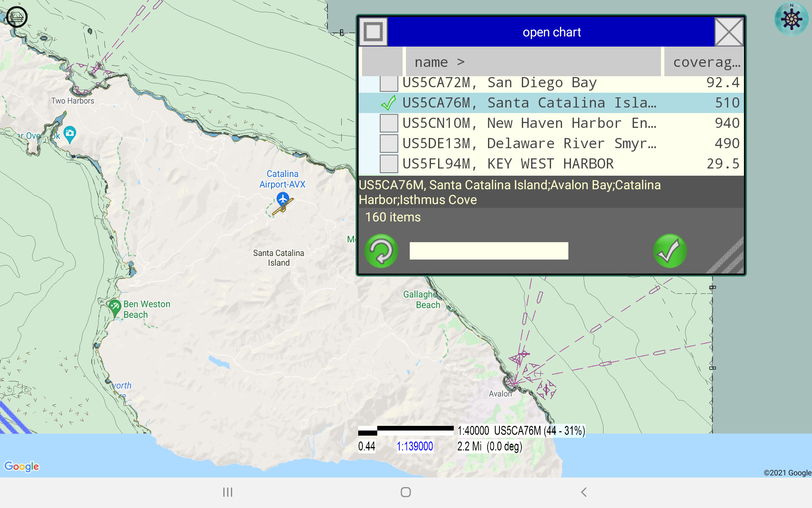Click the Avalon map label
This screenshot has width=812, height=508.
(500, 394)
